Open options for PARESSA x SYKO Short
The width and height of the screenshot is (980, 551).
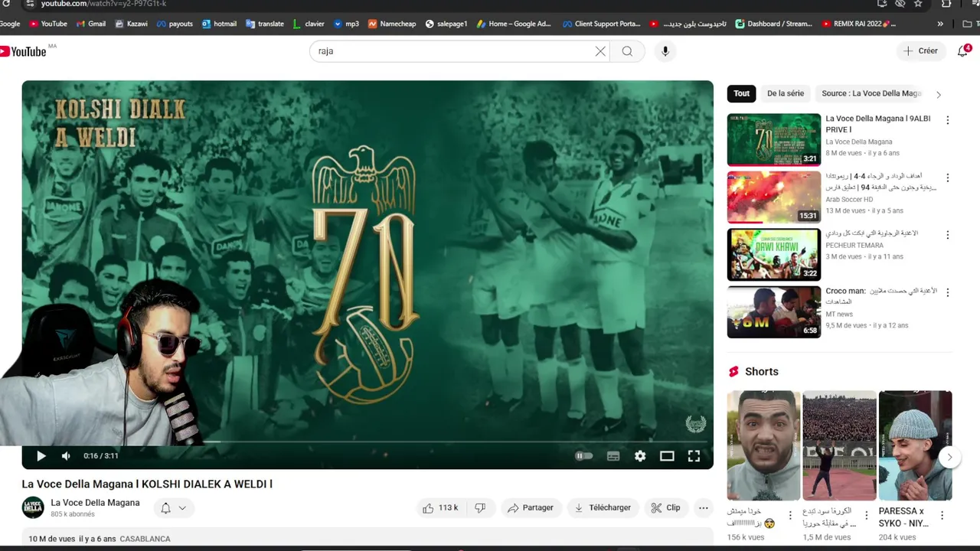pos(942,515)
